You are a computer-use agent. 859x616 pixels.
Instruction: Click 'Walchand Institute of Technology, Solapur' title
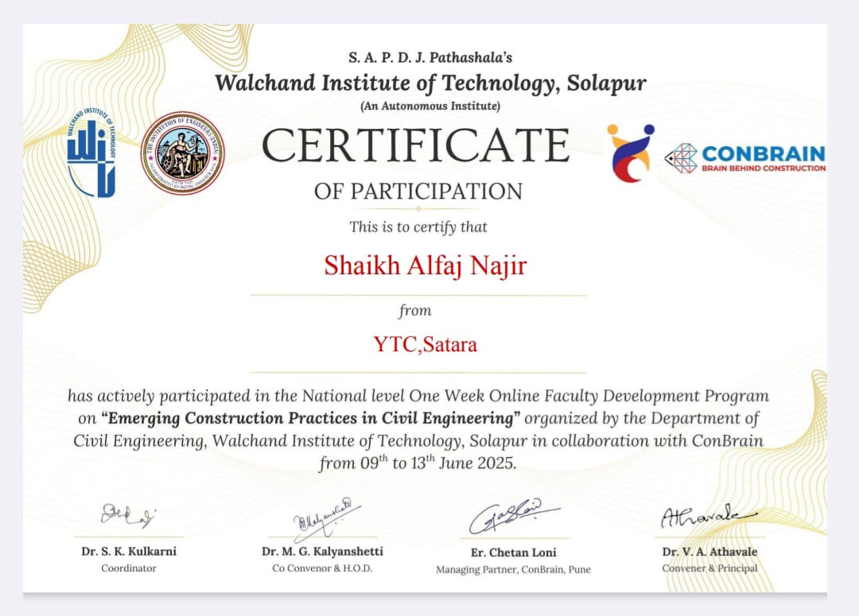(430, 83)
